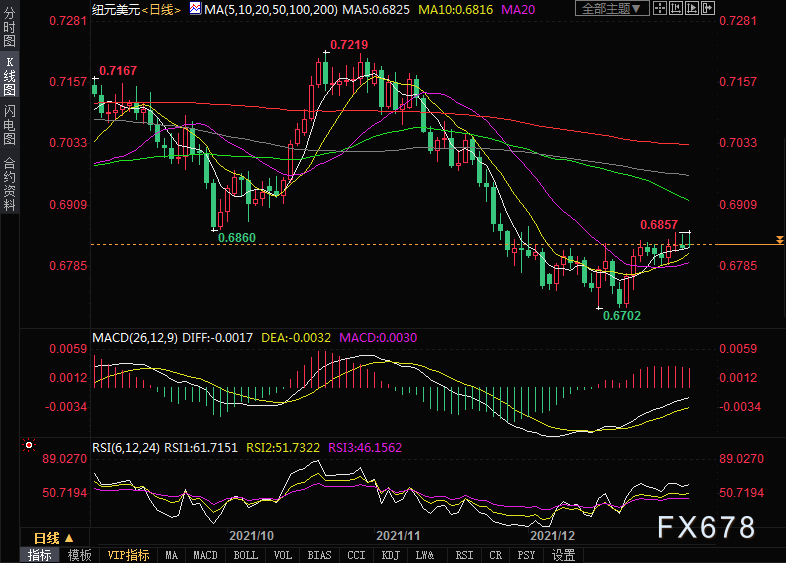The image size is (786, 563).
Task: Open the 日线 period selector at bottom left
Action: pos(54,538)
